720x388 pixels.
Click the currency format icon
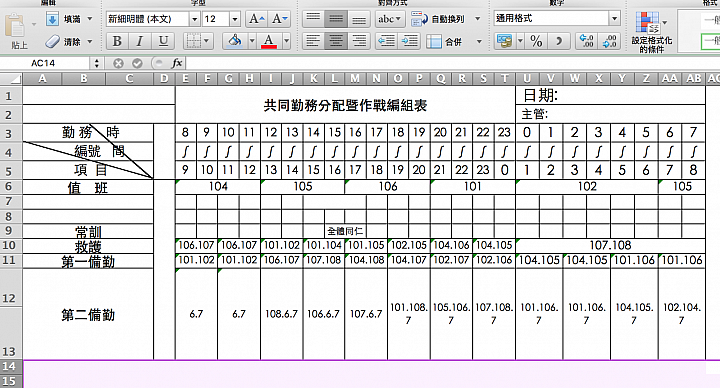pyautogui.click(x=505, y=41)
